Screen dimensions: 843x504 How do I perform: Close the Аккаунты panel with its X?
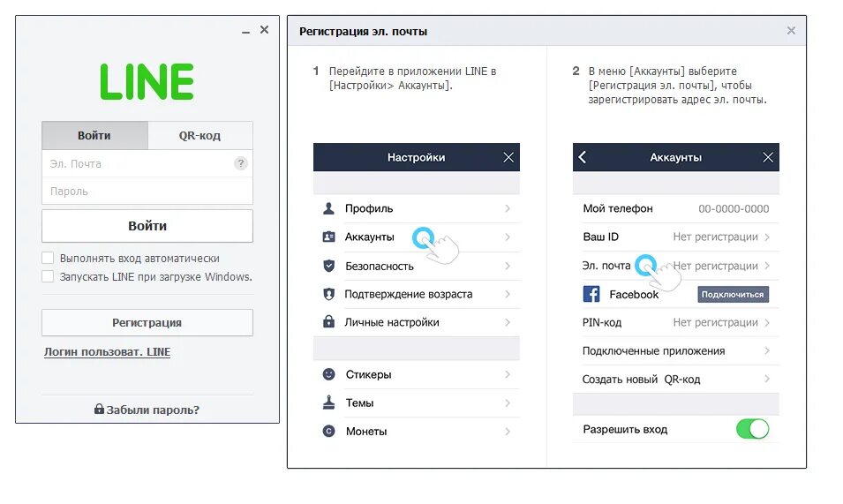[x=768, y=157]
